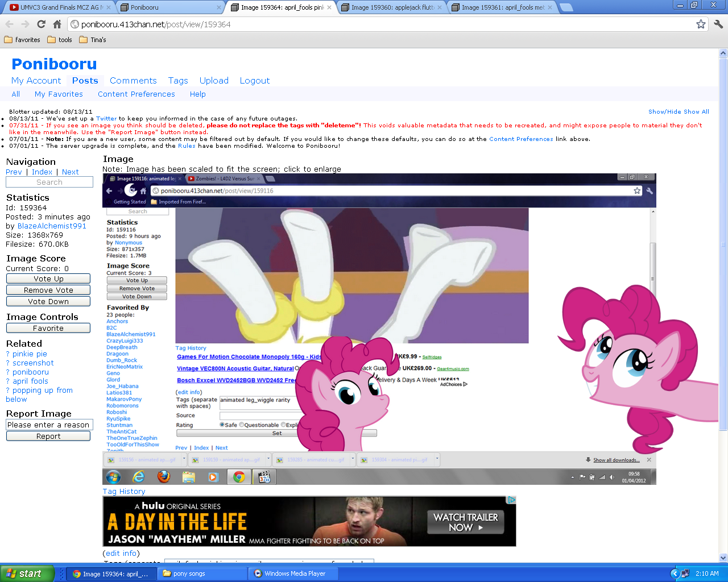Click Show/Hide on the blotter
728x582 pixels.
665,112
